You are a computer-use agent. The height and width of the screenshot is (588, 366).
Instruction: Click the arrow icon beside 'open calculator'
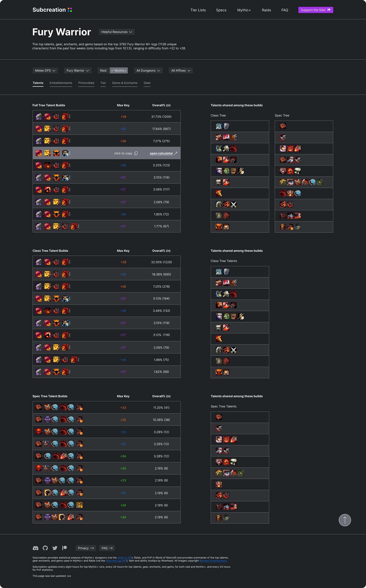(176, 153)
